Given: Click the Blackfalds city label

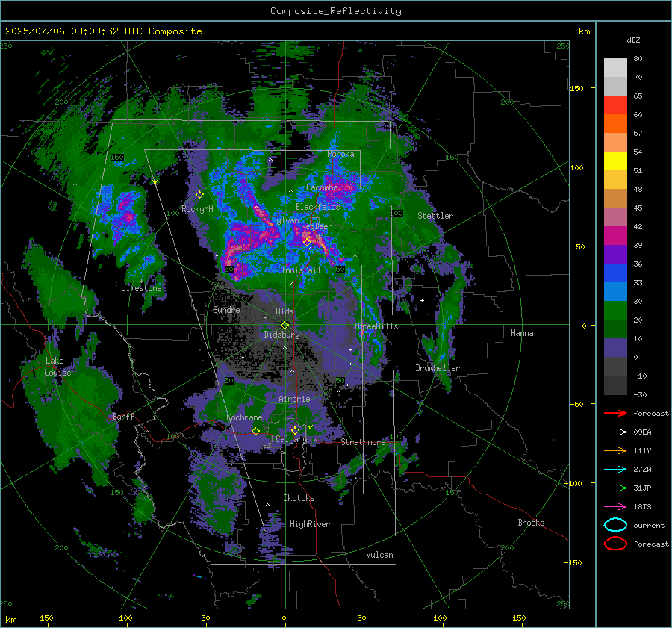Looking at the screenshot, I should (x=317, y=207).
